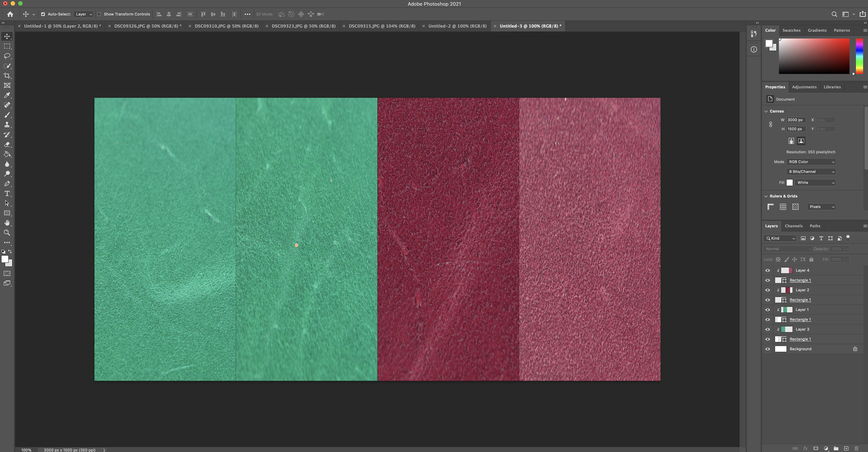
Task: Click the canvas width input field
Action: pos(796,120)
